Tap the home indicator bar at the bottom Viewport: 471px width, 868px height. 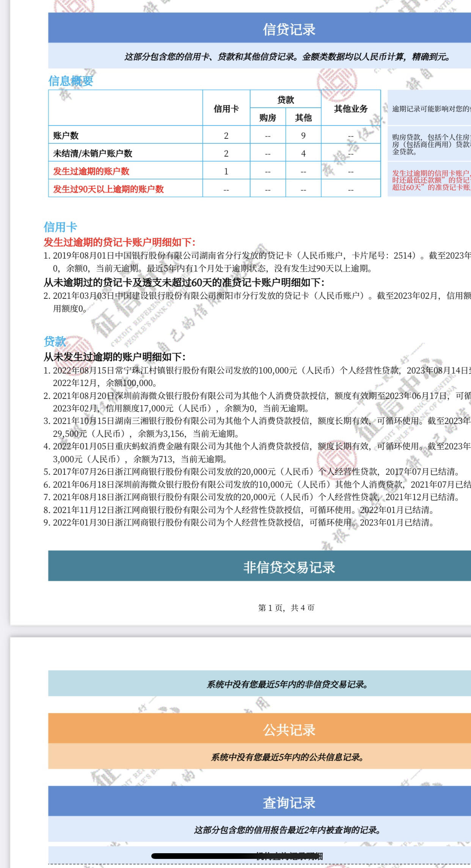coord(235,856)
